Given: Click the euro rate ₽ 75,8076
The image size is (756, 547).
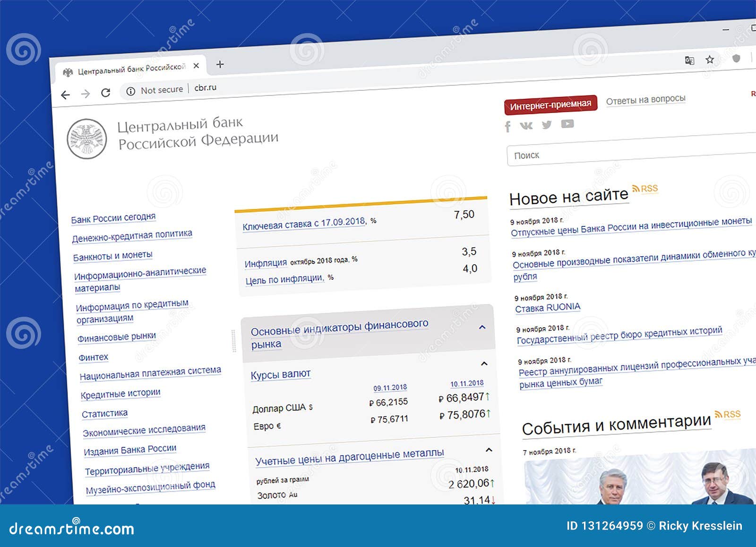Looking at the screenshot, I should (x=463, y=415).
